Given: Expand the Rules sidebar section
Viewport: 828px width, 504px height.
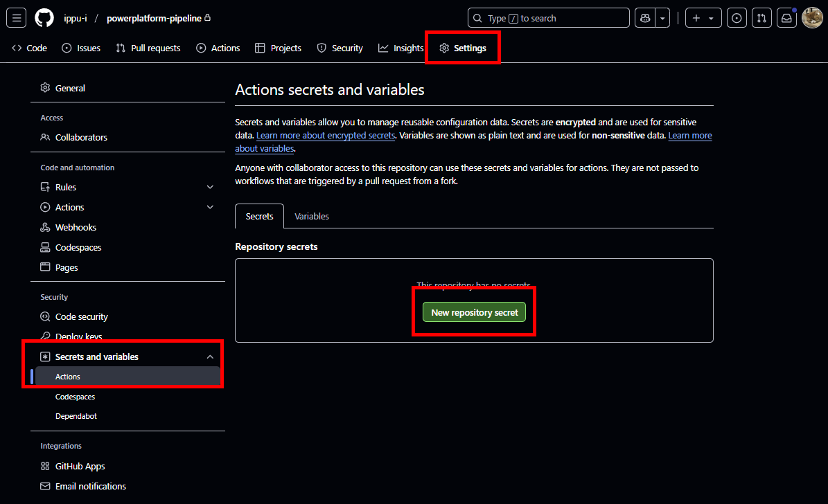Looking at the screenshot, I should pyautogui.click(x=210, y=186).
